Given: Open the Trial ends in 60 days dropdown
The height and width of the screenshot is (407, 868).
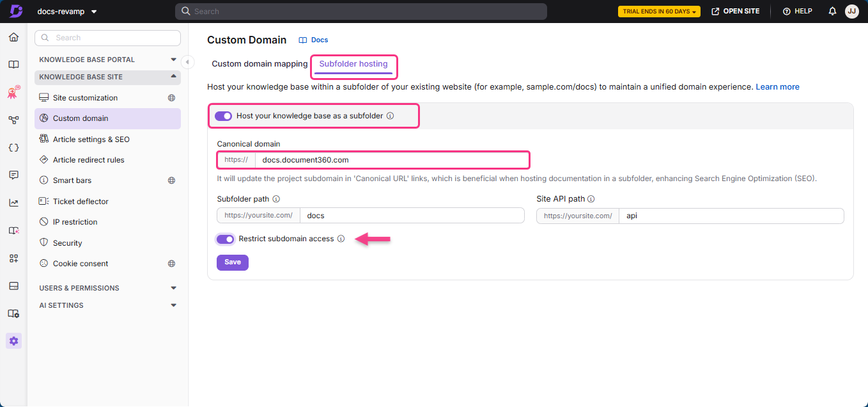Looking at the screenshot, I should point(659,12).
